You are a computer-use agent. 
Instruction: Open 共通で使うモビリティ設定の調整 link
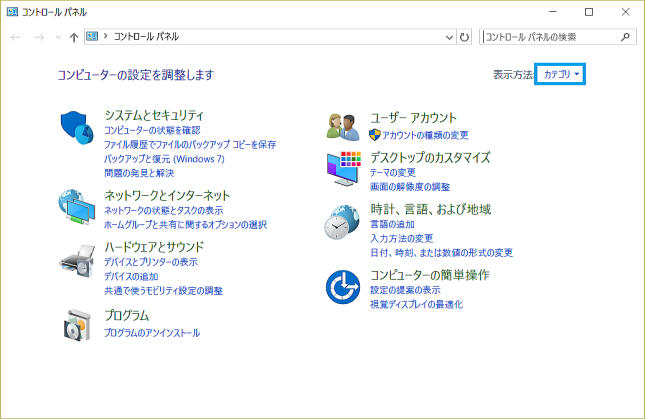coord(163,291)
